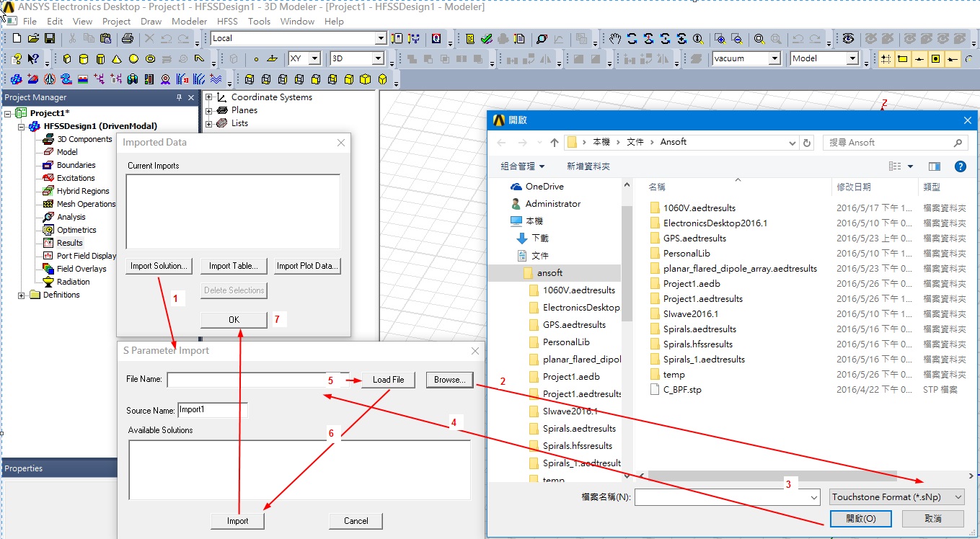Select the Draw Sphere tool
The width and height of the screenshot is (980, 539).
coord(133,58)
